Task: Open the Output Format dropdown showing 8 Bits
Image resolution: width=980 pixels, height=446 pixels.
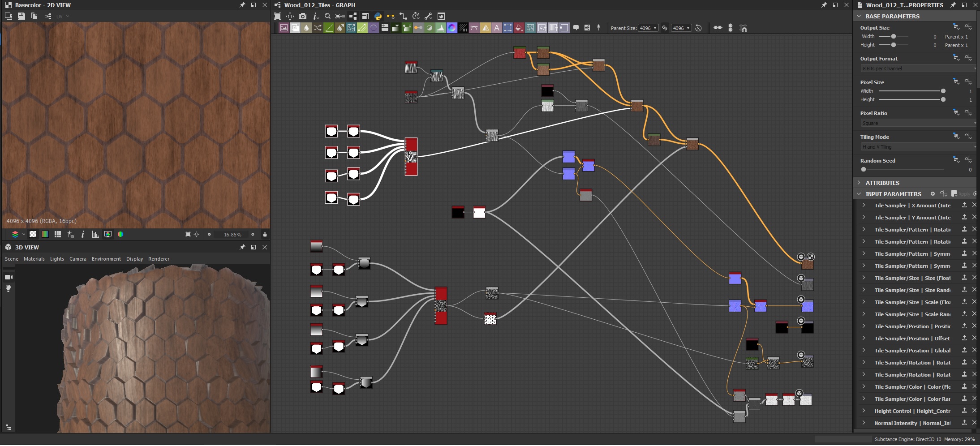Action: point(916,68)
